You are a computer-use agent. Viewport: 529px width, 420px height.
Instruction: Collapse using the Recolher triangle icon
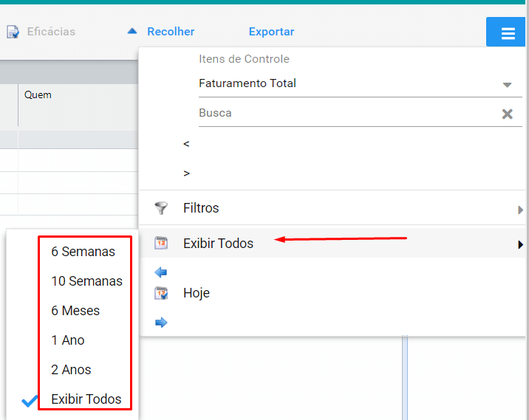coord(132,31)
